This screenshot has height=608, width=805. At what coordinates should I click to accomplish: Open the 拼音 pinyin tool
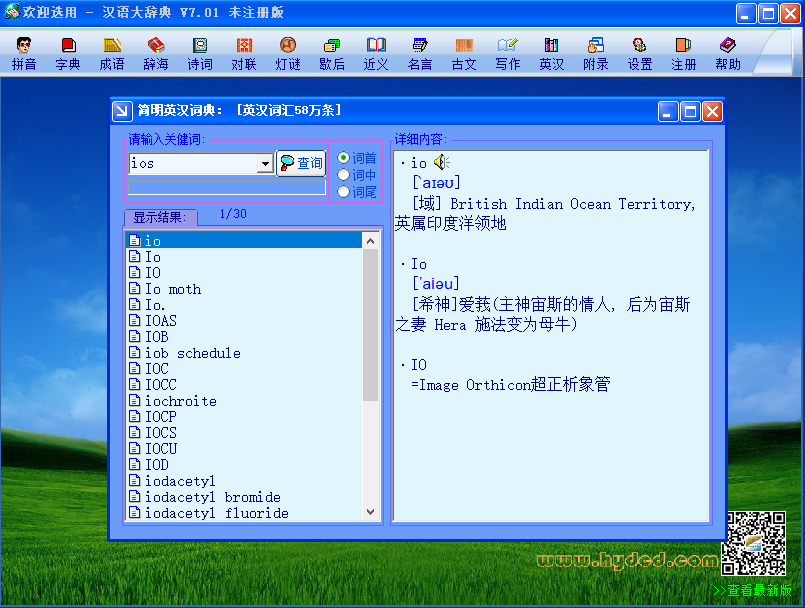[24, 53]
